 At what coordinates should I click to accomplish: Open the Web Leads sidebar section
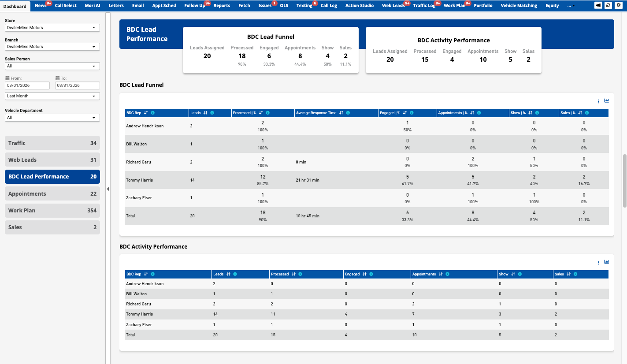click(52, 160)
